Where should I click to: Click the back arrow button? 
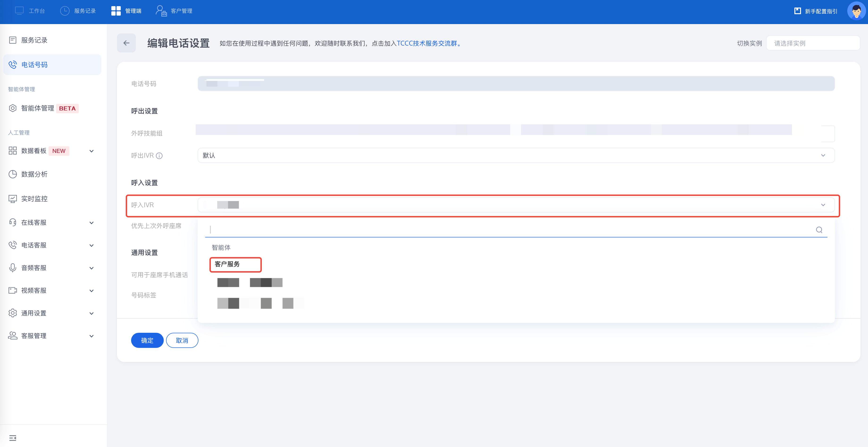126,43
